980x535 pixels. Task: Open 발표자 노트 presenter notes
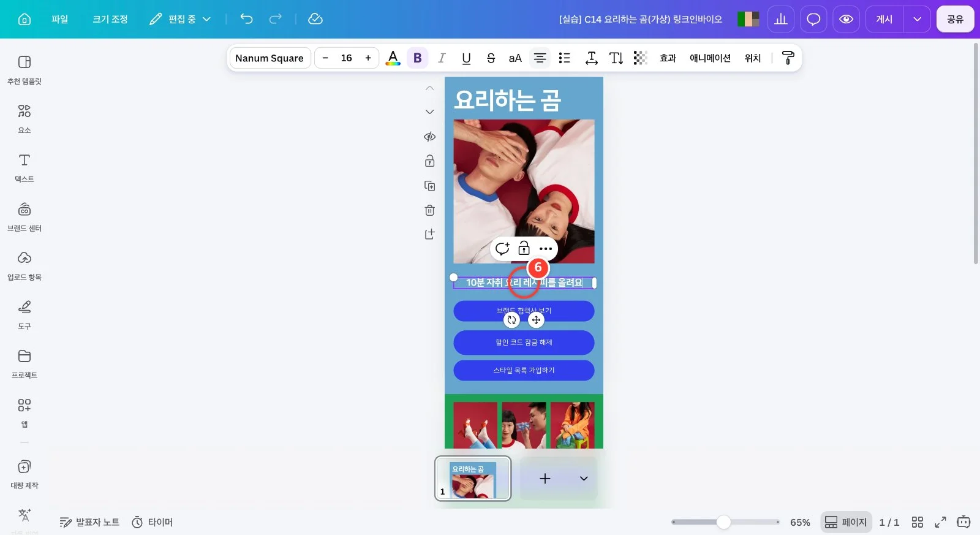click(x=89, y=522)
